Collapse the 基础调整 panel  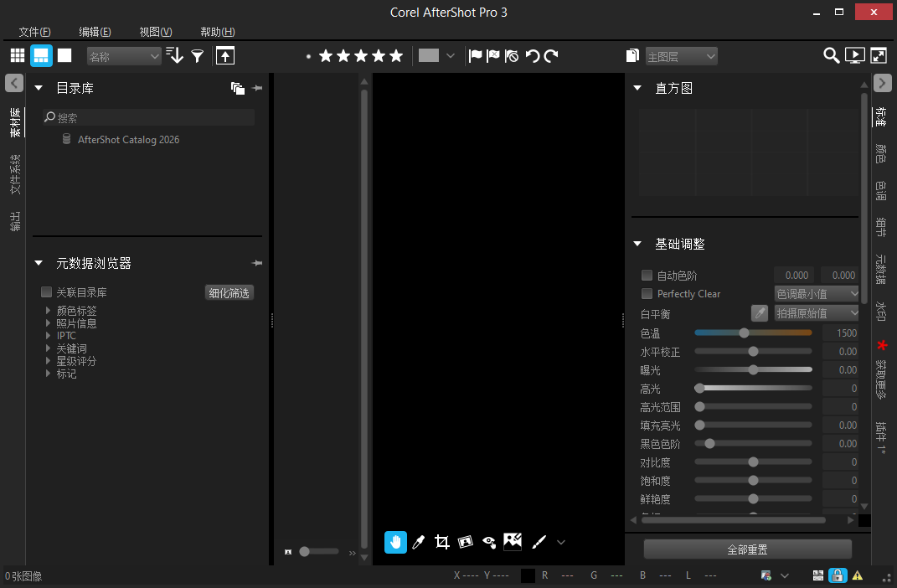(x=637, y=244)
